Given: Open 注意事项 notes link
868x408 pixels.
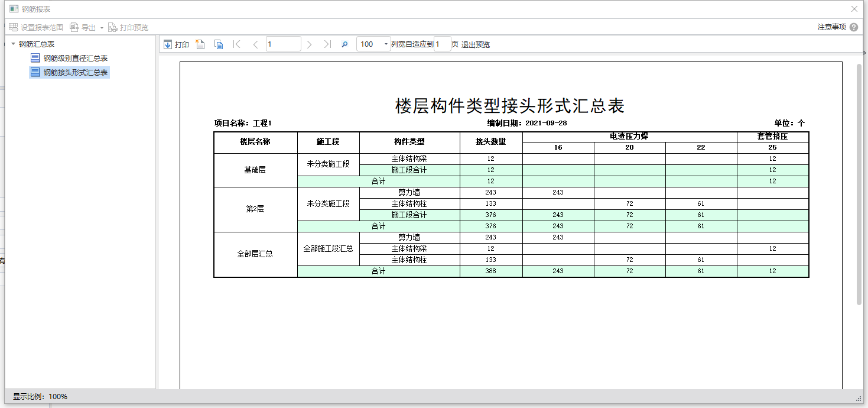Looking at the screenshot, I should pyautogui.click(x=832, y=27).
